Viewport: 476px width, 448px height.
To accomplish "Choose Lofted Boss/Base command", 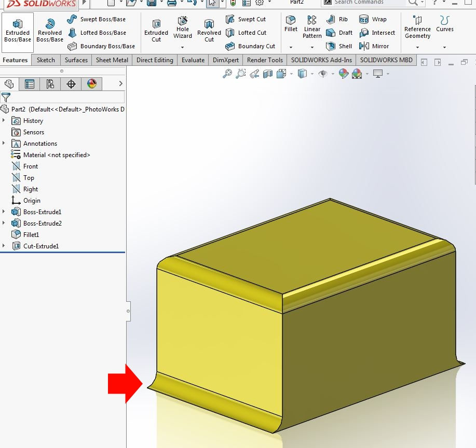I will [x=97, y=33].
